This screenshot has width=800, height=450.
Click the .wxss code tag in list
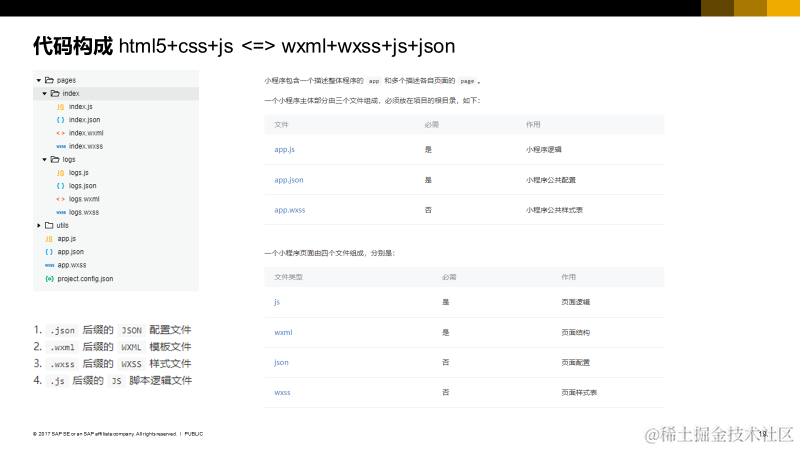[62, 364]
